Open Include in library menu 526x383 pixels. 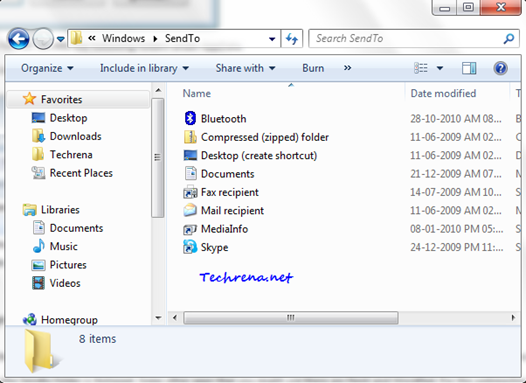[144, 68]
